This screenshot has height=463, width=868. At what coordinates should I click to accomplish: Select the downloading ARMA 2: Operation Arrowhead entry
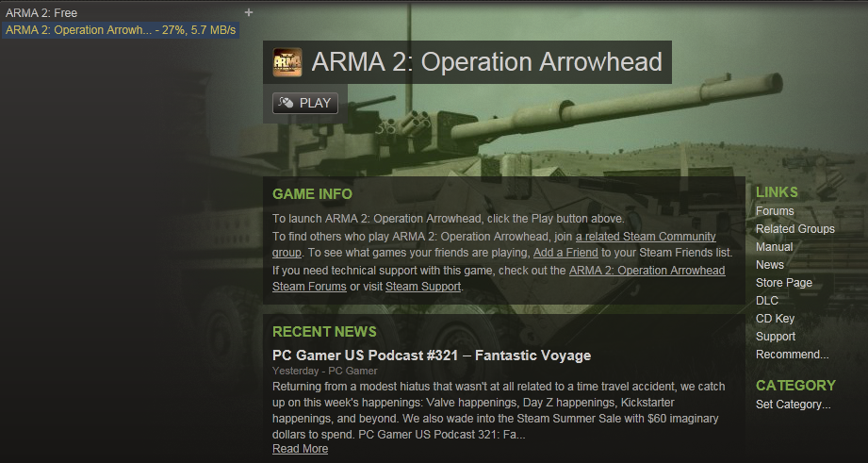click(121, 30)
